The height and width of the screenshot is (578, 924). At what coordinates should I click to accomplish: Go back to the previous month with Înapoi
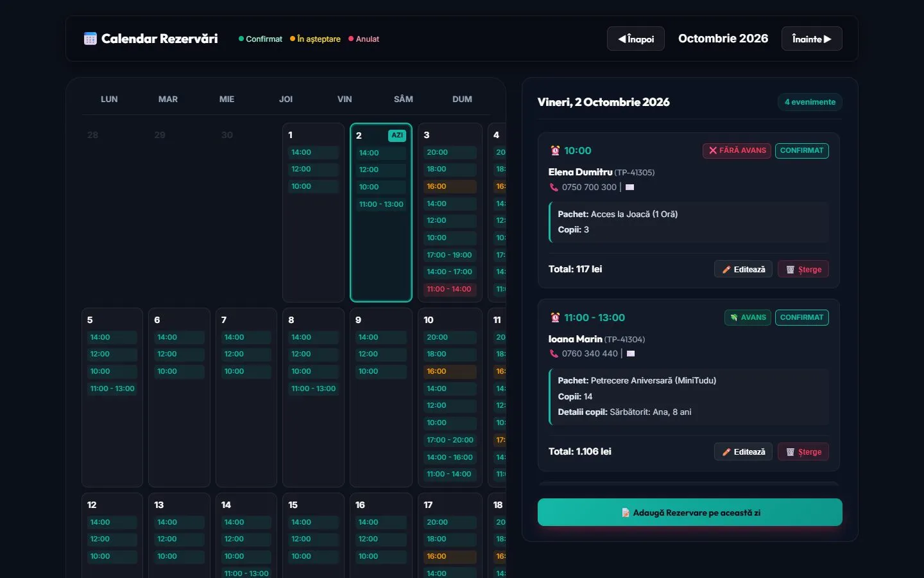636,39
